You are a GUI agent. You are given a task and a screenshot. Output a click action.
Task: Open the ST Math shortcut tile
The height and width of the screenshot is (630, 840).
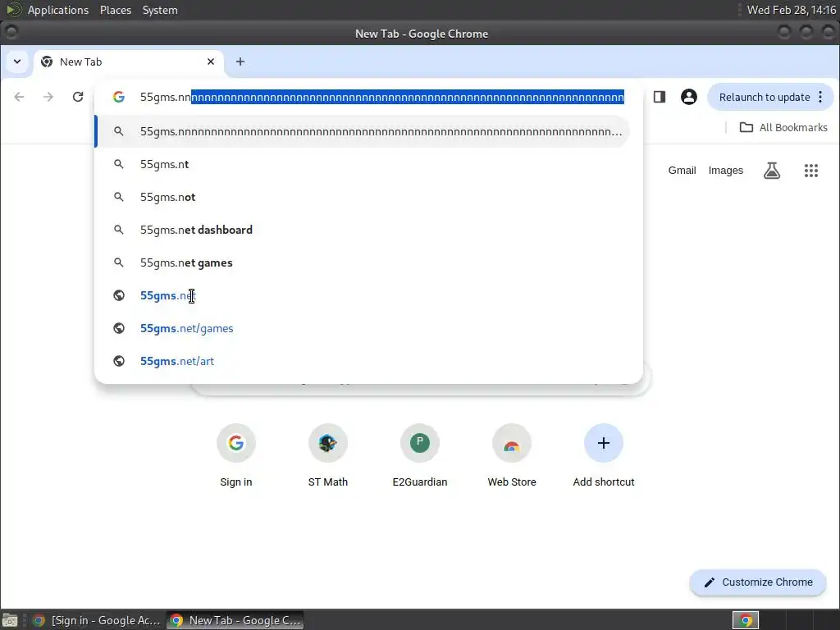click(328, 455)
